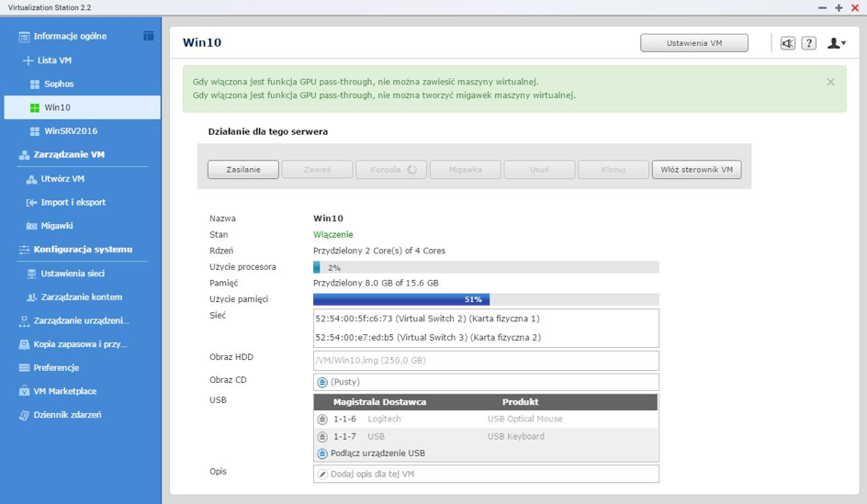The width and height of the screenshot is (867, 504).
Task: Dismiss the green GPU pass-through notice
Action: pyautogui.click(x=830, y=82)
